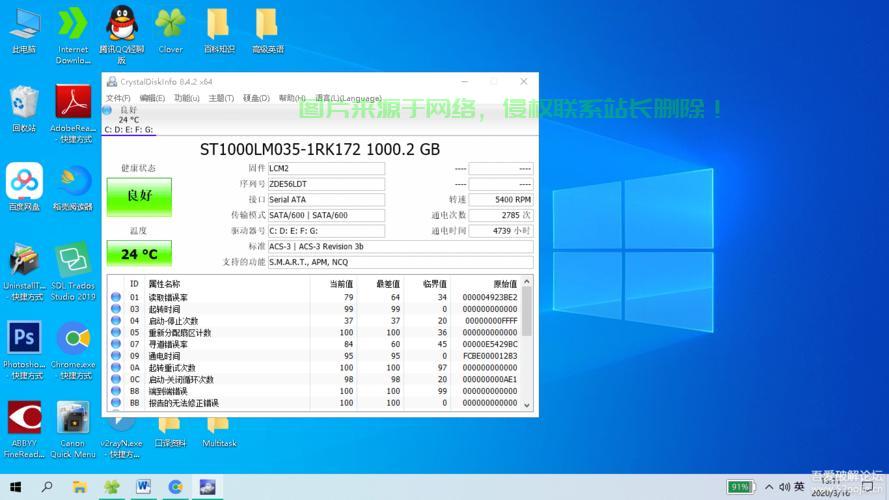Show hidden tray icons chevron
Screen dimensions: 889x500
click(x=769, y=487)
